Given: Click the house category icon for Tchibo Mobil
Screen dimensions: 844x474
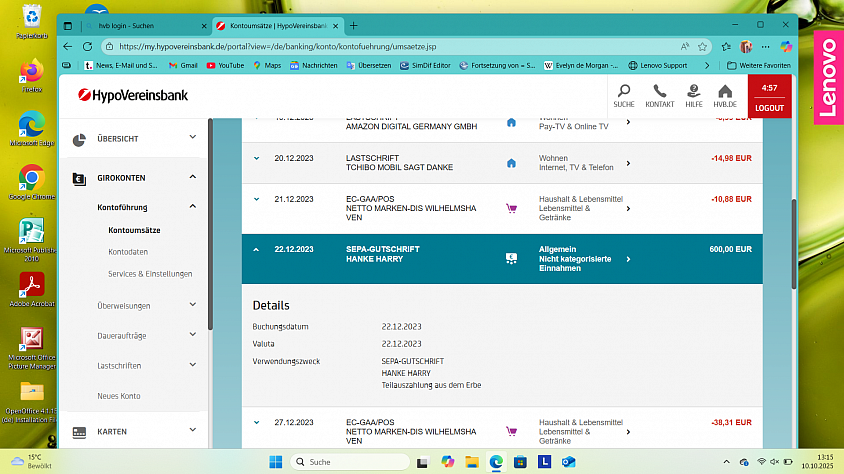Looking at the screenshot, I should (x=511, y=163).
